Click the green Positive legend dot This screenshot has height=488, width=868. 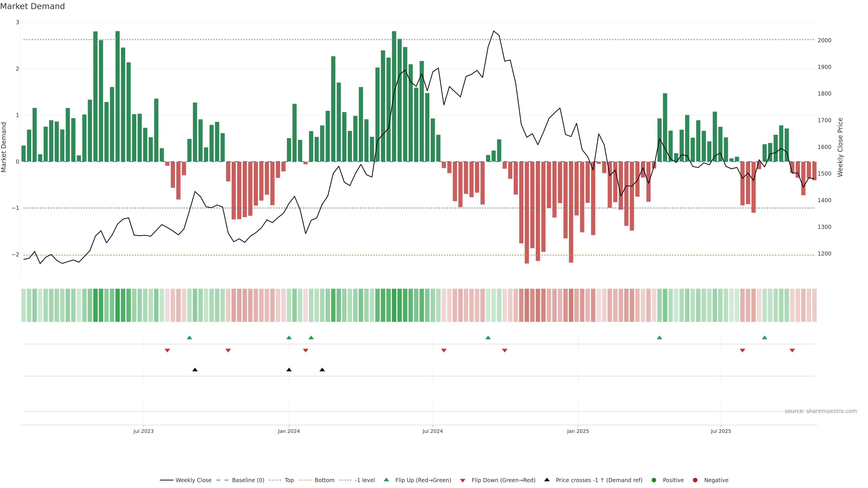click(654, 480)
